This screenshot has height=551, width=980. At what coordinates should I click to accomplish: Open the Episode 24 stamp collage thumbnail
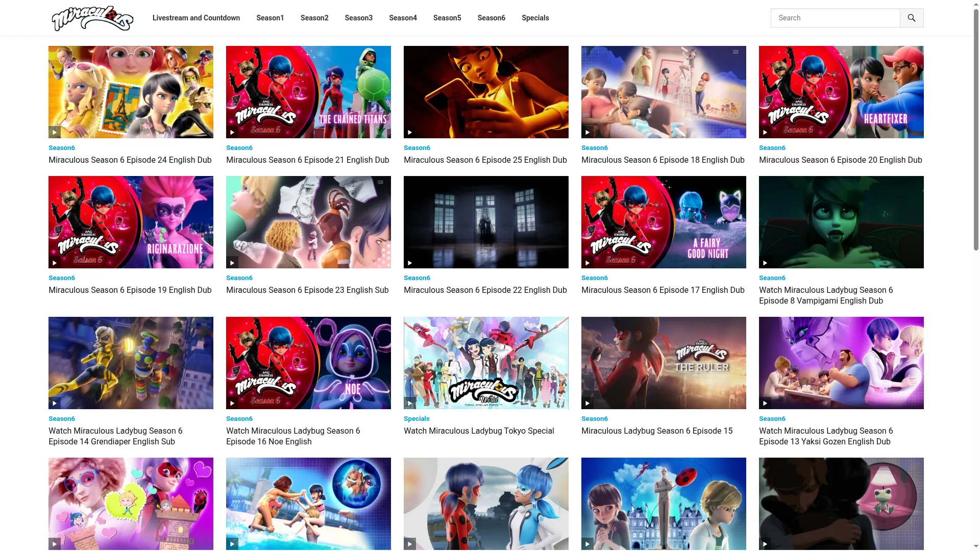pyautogui.click(x=131, y=92)
